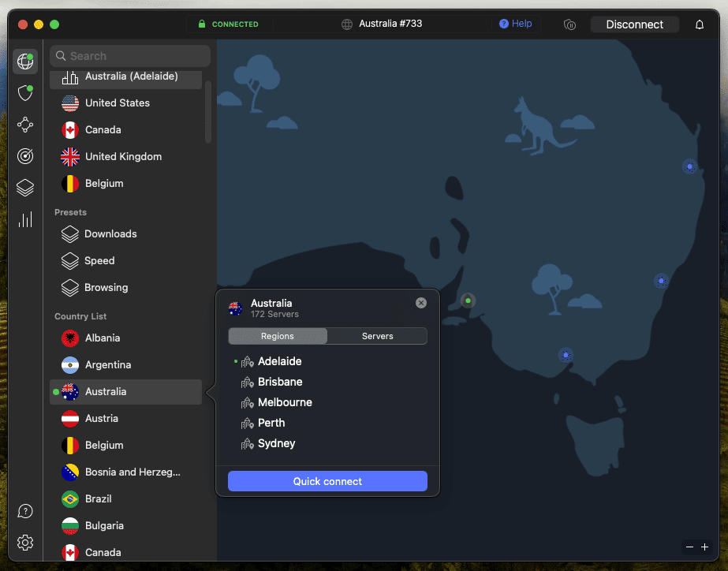Focus the Search field

[x=130, y=56]
